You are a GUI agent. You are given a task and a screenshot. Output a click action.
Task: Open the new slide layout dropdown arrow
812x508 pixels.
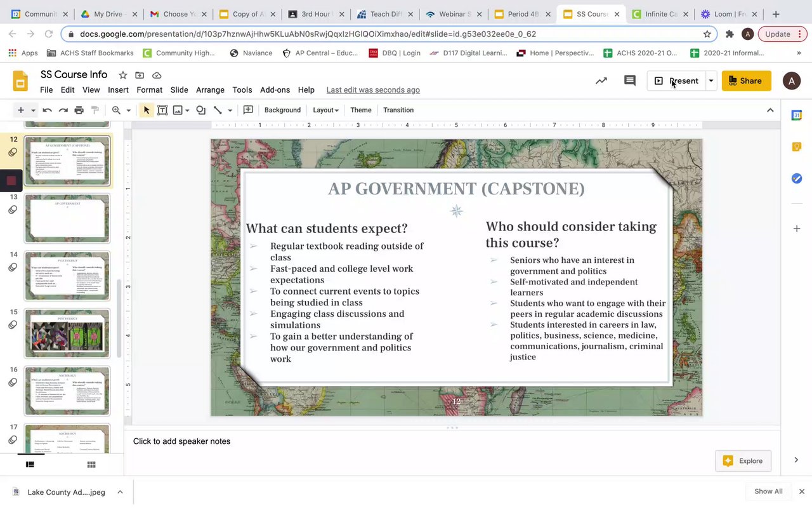coord(33,110)
